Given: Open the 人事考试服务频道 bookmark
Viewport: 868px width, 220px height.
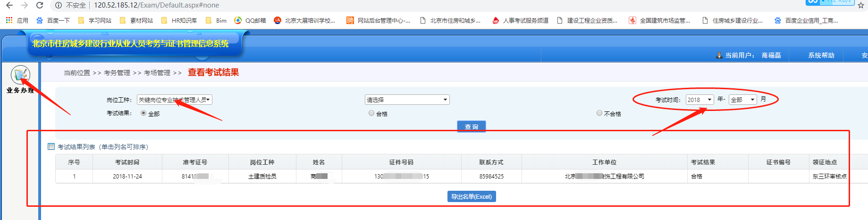Looking at the screenshot, I should [x=520, y=20].
